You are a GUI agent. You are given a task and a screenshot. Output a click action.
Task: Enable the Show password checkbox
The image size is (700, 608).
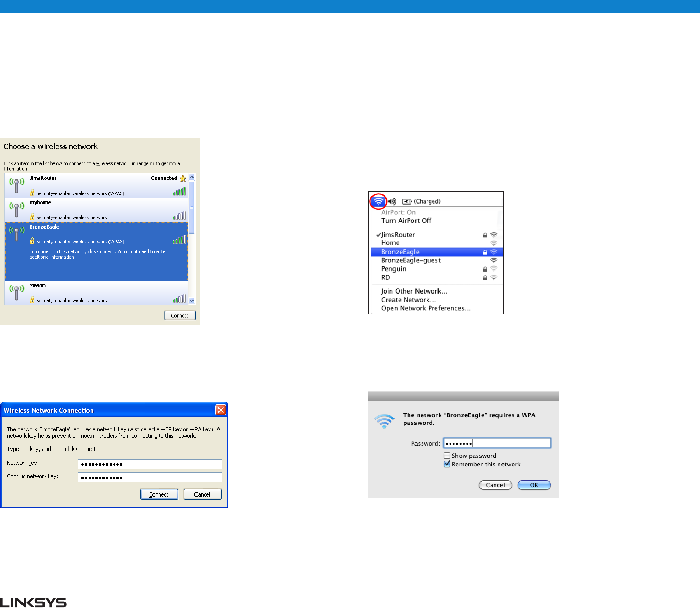tap(447, 456)
